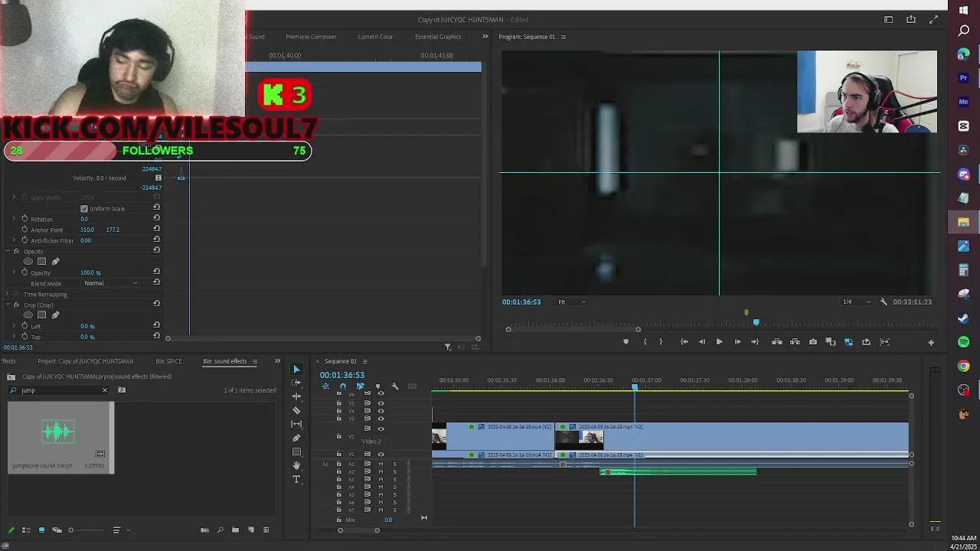
Task: Expand the Left crop property
Action: pyautogui.click(x=14, y=326)
